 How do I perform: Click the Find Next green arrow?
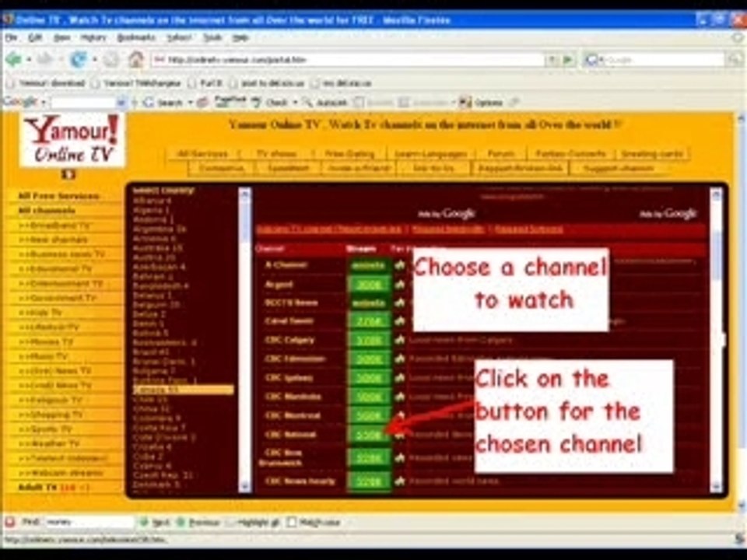click(143, 522)
